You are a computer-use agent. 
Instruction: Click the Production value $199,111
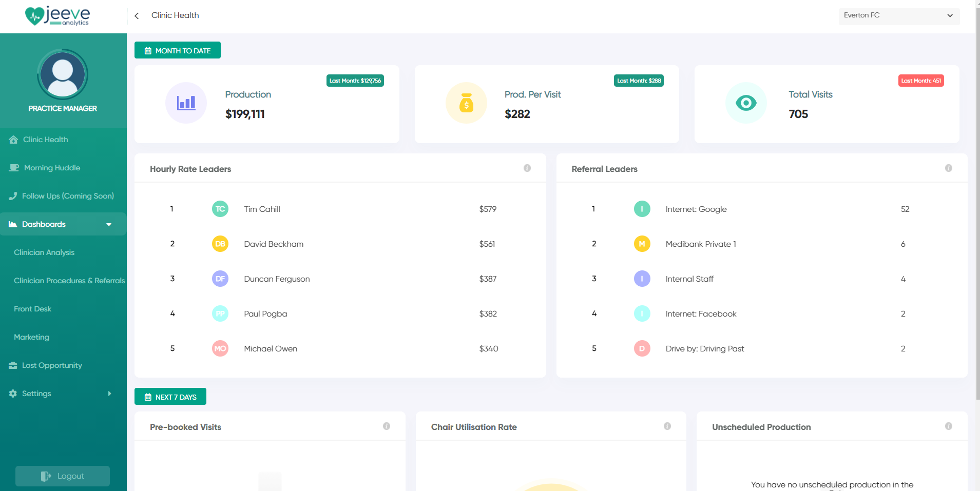pyautogui.click(x=245, y=114)
